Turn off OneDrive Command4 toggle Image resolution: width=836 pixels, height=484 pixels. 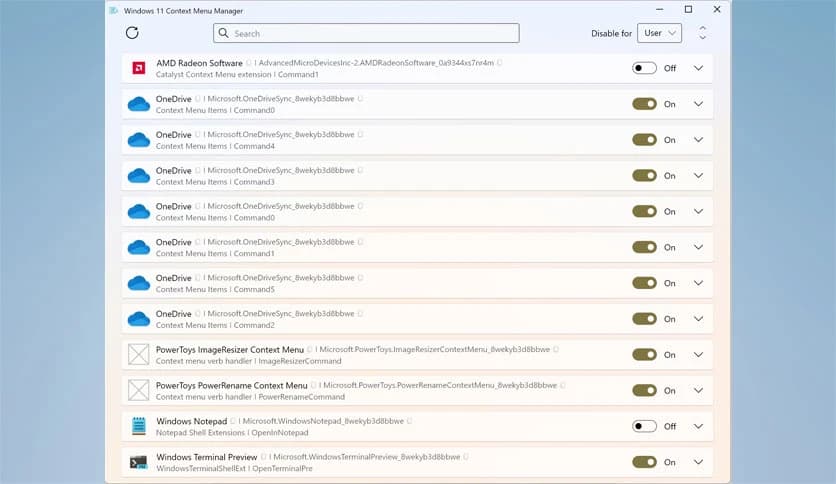pos(644,140)
